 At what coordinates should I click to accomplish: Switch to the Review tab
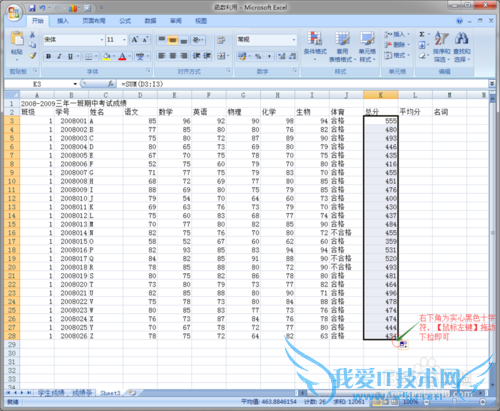176,21
